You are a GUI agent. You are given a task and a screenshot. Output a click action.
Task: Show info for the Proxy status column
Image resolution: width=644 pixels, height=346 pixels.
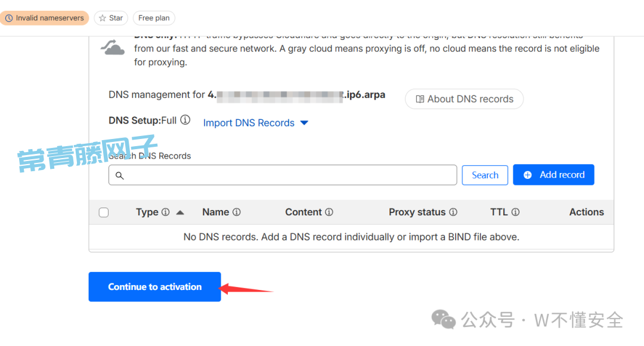[x=453, y=212]
